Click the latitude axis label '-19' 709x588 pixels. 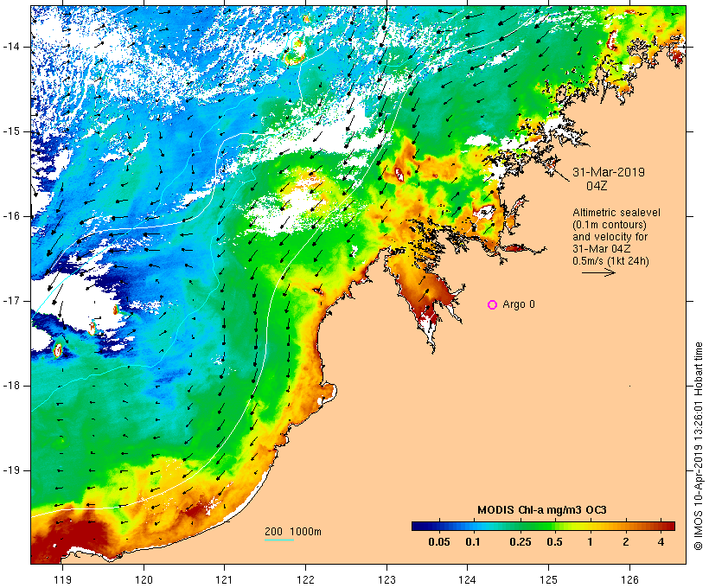coord(11,470)
